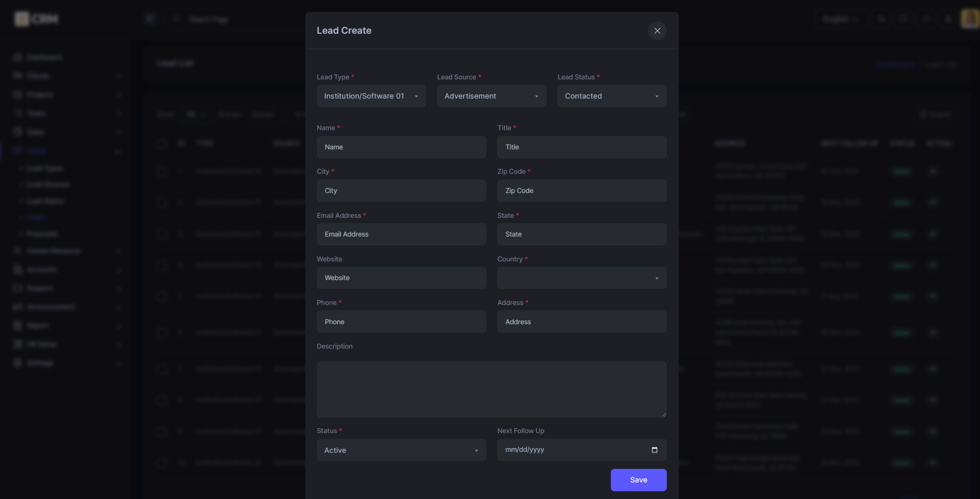Open the Lead Type dropdown

click(371, 95)
